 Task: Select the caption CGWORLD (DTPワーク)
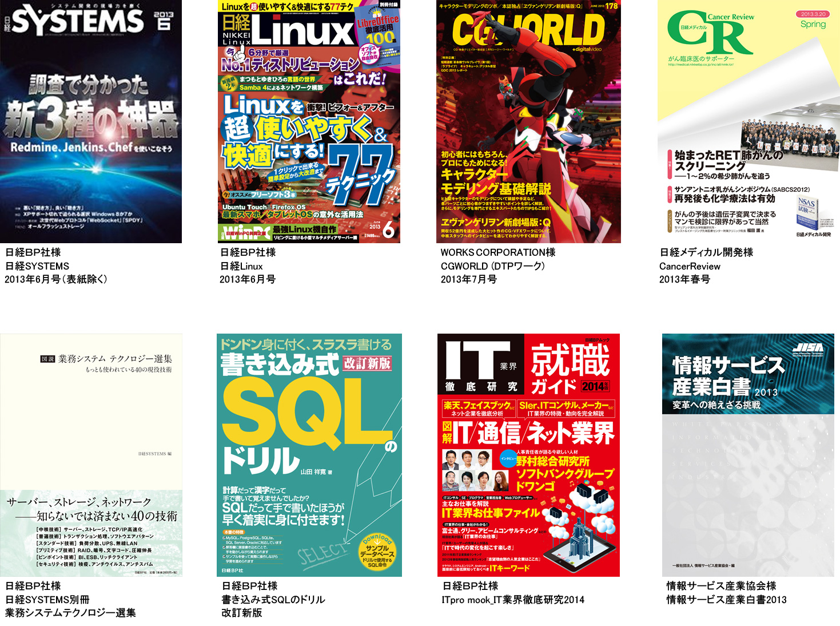tap(493, 266)
